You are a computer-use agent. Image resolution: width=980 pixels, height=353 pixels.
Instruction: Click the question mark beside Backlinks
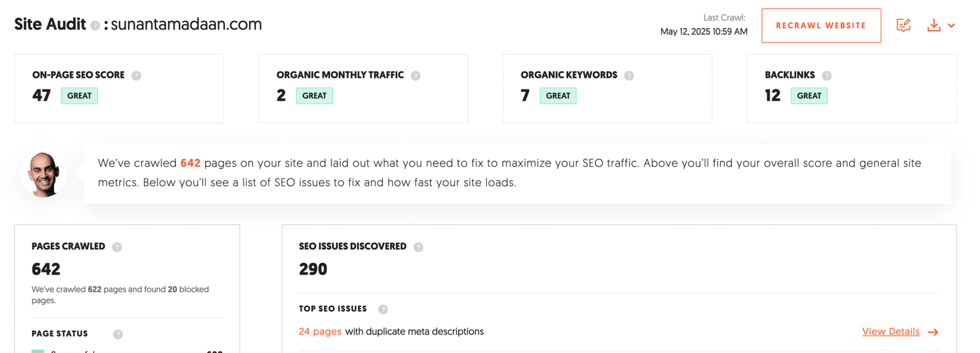[x=827, y=75]
